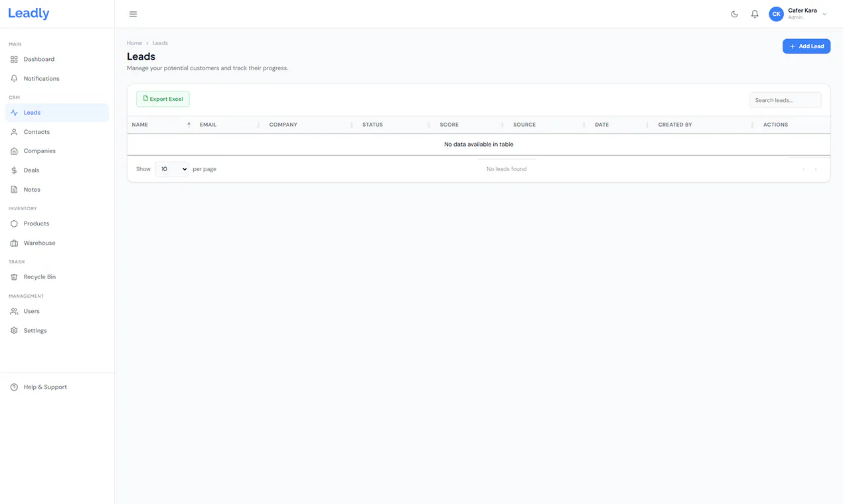Sort table by Date column
The width and height of the screenshot is (843, 504).
pos(622,125)
